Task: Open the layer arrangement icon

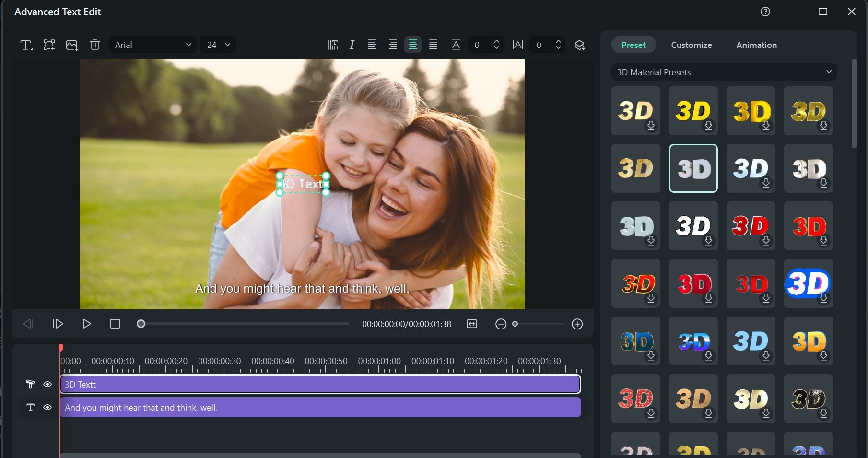Action: [x=580, y=45]
